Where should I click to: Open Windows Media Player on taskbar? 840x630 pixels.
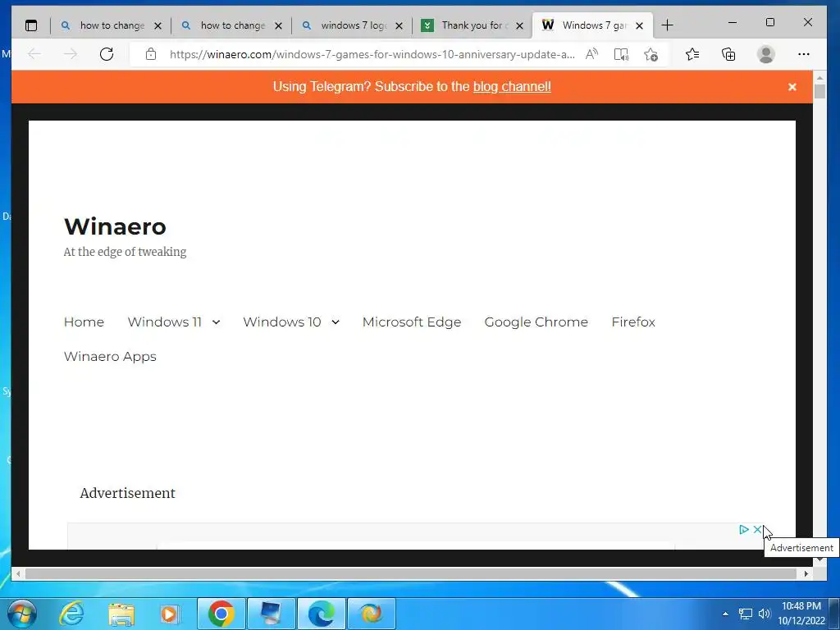click(x=171, y=614)
